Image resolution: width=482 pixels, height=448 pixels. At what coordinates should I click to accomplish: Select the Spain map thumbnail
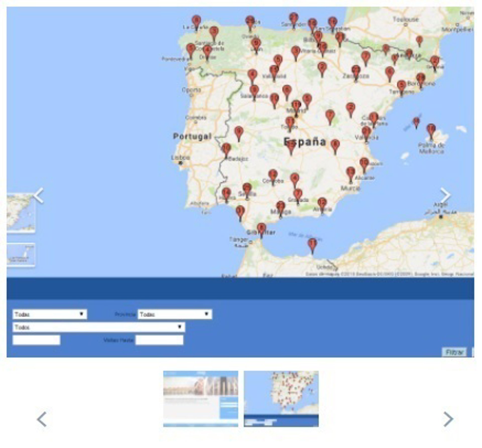coord(281,399)
